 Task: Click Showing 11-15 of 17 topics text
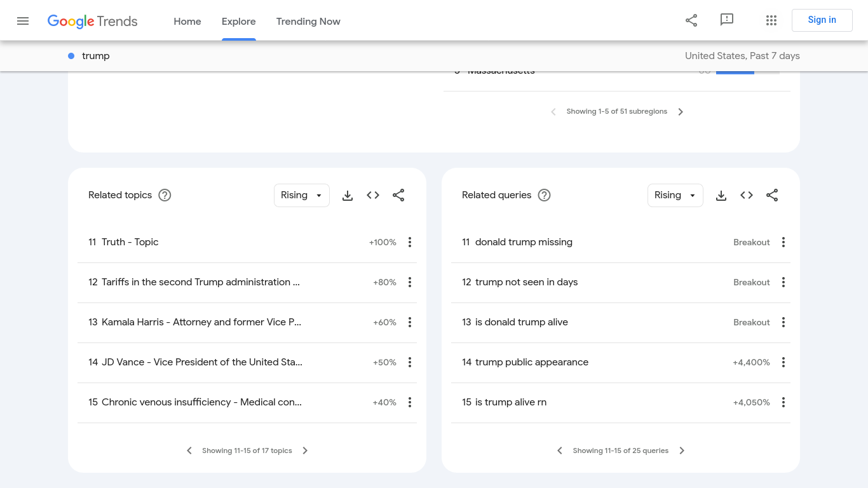click(247, 451)
